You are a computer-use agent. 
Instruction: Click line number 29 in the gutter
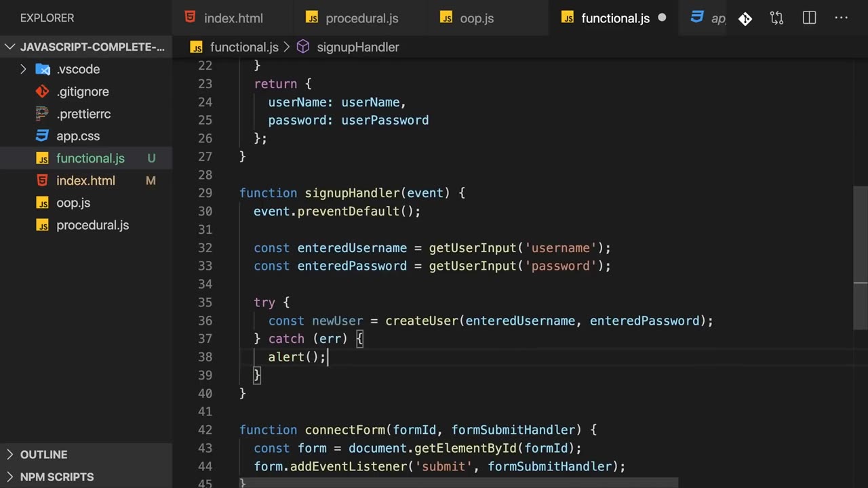205,193
